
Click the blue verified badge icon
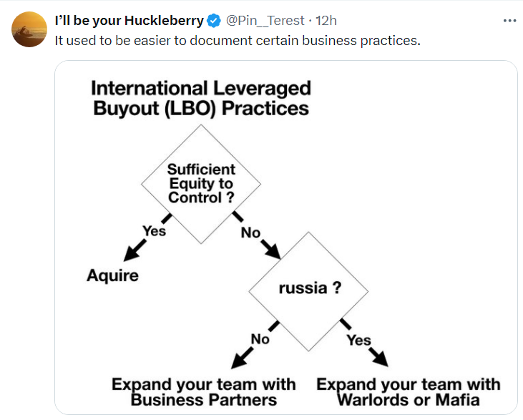(x=214, y=21)
